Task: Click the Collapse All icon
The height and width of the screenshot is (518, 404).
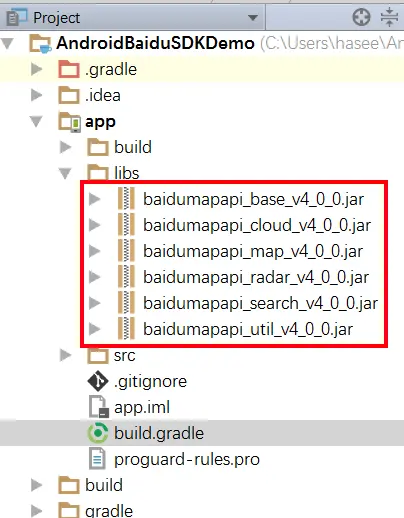Action: coord(389,17)
